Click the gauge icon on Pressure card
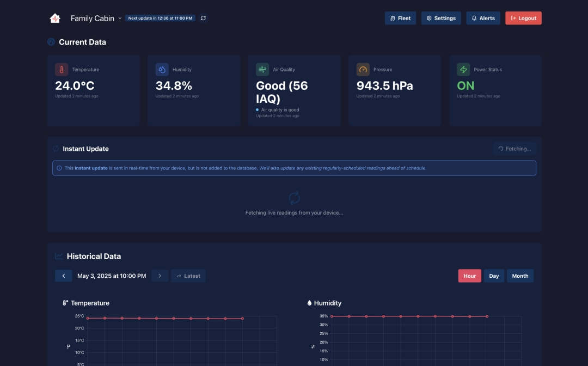 pos(363,70)
